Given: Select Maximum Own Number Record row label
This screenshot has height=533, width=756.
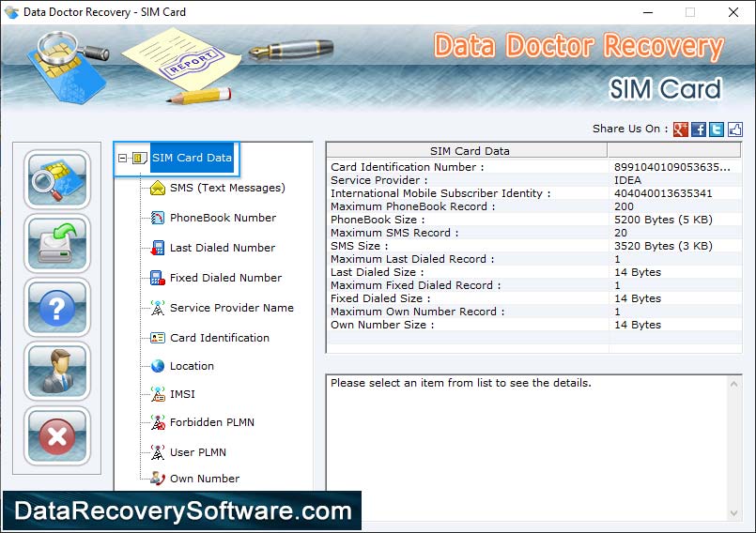Looking at the screenshot, I should pos(418,312).
